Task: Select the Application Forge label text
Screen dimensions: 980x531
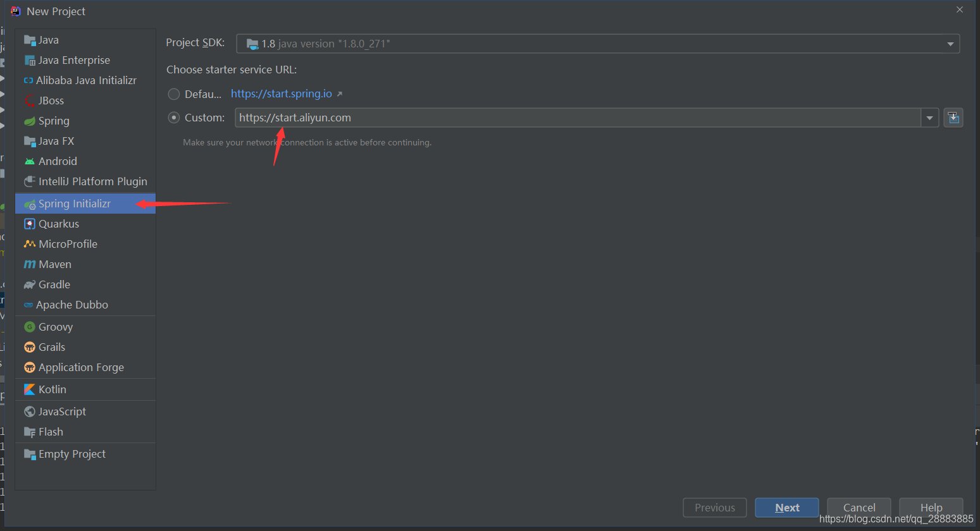Action: pyautogui.click(x=81, y=367)
